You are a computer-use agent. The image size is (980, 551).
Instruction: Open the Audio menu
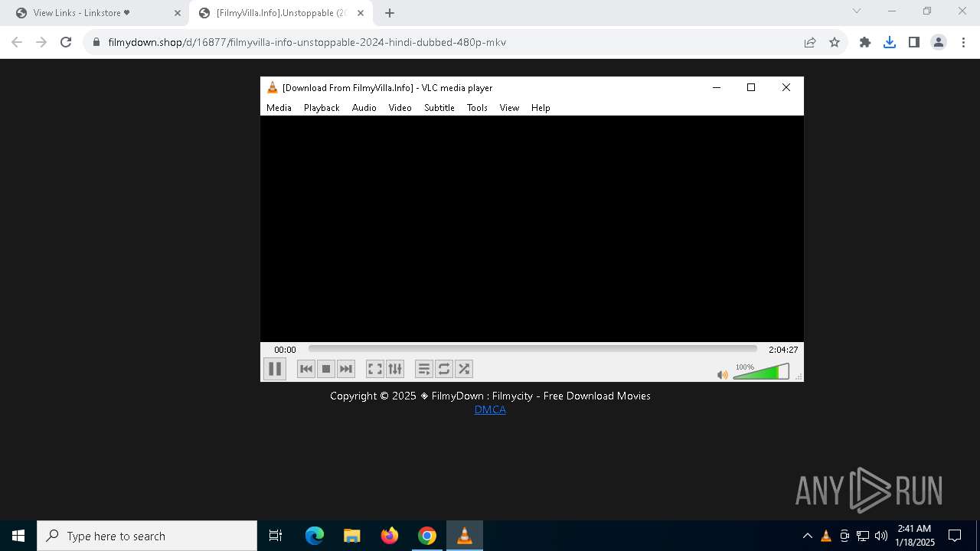click(x=364, y=108)
